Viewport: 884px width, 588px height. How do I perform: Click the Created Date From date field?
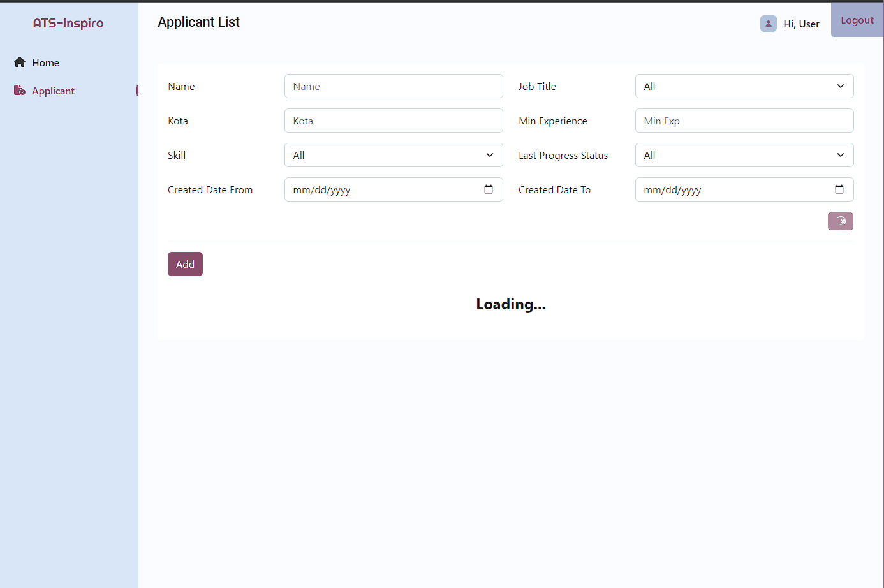tap(394, 189)
